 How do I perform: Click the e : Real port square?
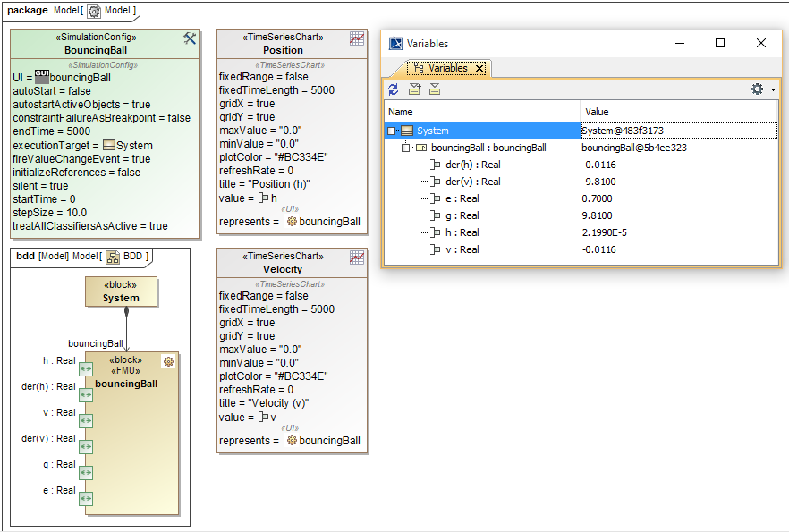coord(86,498)
